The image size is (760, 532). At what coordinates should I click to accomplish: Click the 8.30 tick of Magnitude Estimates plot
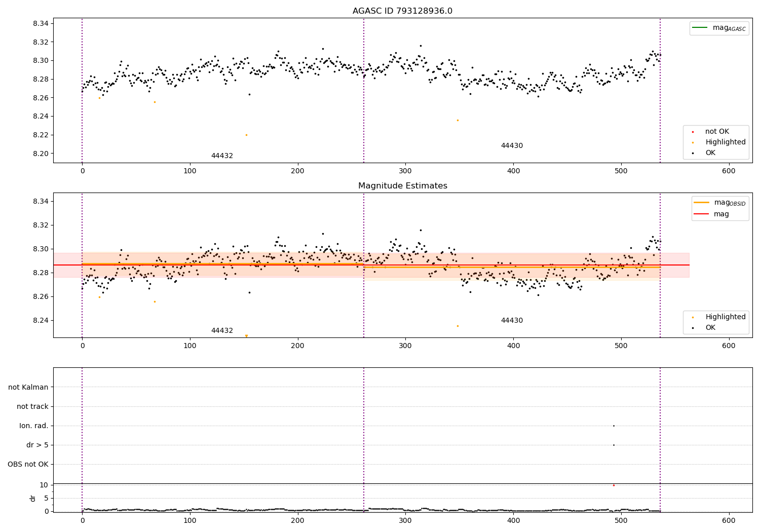point(41,249)
